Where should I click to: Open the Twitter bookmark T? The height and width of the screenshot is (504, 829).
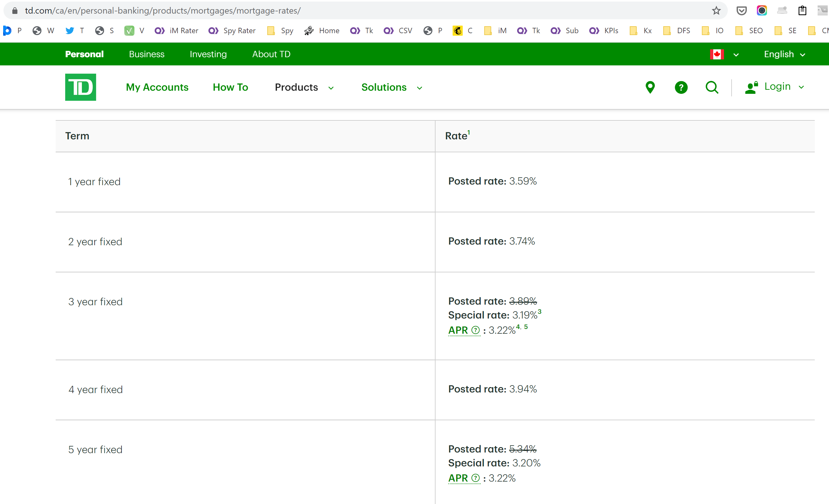(x=75, y=31)
